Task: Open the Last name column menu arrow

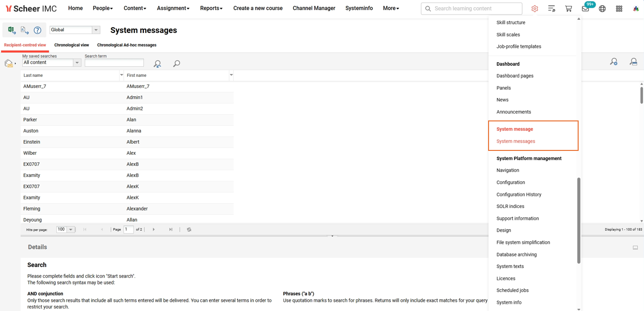Action: pos(122,75)
